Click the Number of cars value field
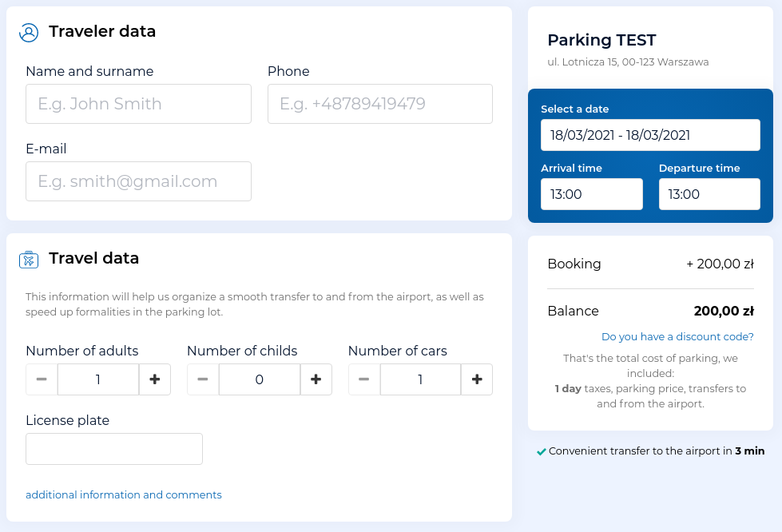This screenshot has height=532, width=782. (x=420, y=379)
